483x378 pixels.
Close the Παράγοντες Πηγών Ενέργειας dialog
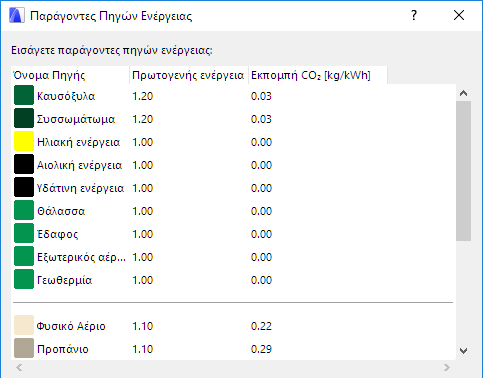coord(459,15)
